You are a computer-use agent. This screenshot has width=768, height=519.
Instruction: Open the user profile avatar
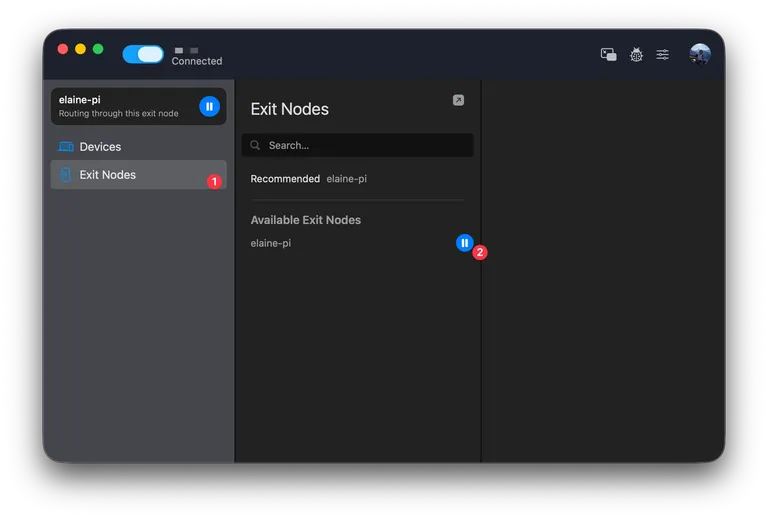699,54
